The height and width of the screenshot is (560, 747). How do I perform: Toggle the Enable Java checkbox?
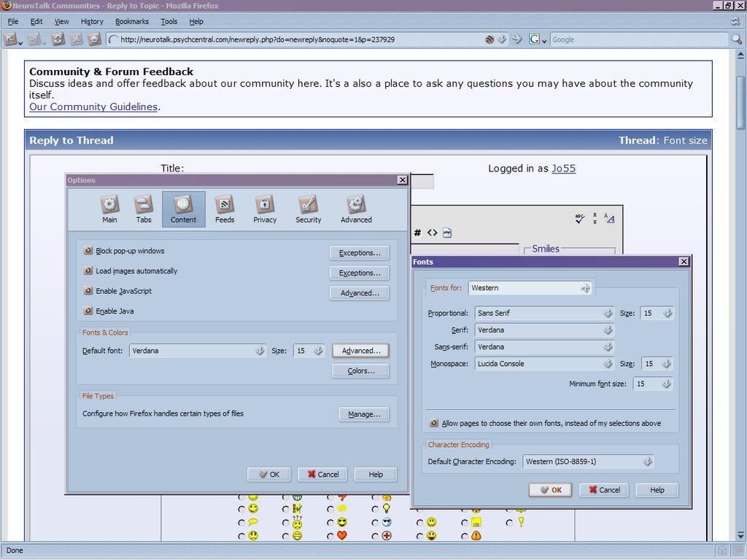(x=88, y=311)
